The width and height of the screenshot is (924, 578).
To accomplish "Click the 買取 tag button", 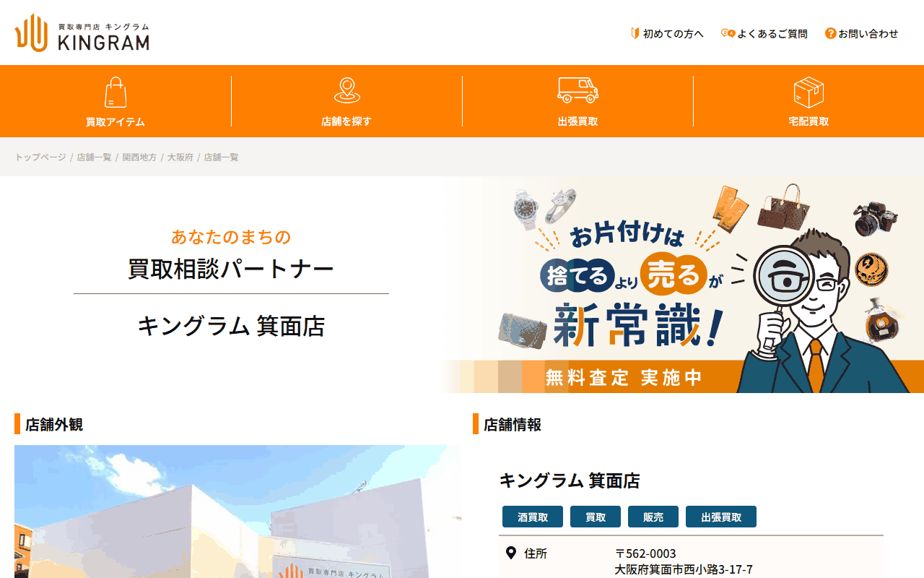I will point(596,517).
